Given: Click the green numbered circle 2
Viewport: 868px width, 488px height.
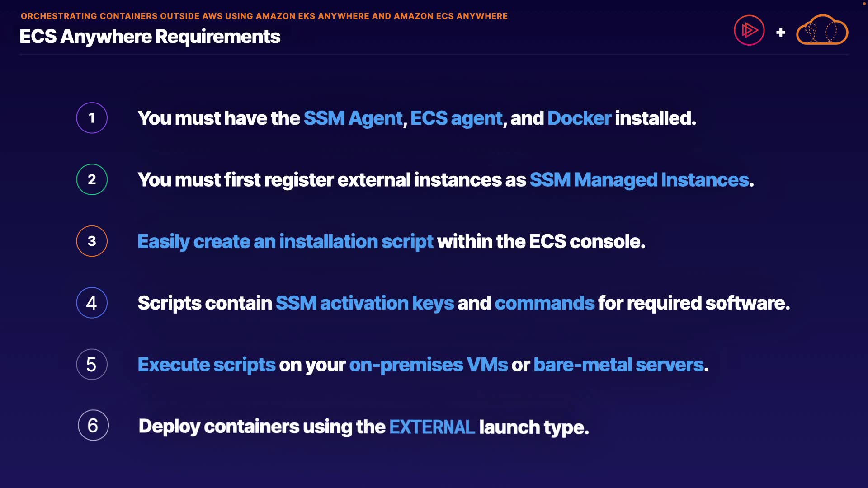Looking at the screenshot, I should (x=92, y=179).
